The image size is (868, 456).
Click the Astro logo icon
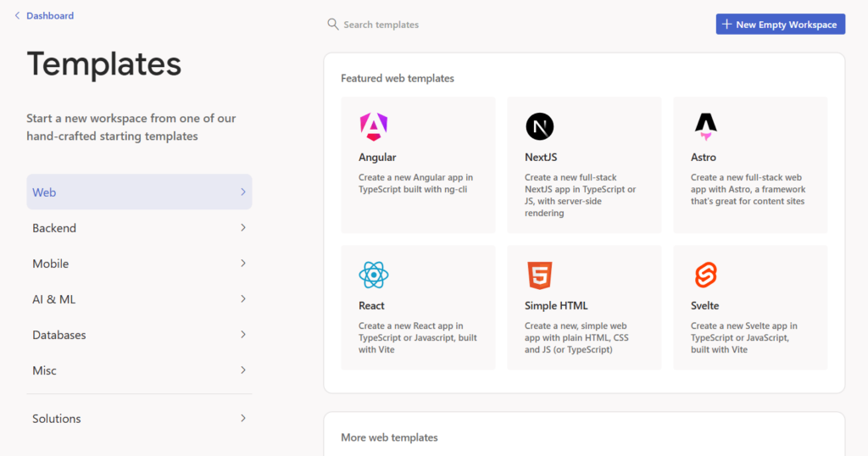coord(706,127)
